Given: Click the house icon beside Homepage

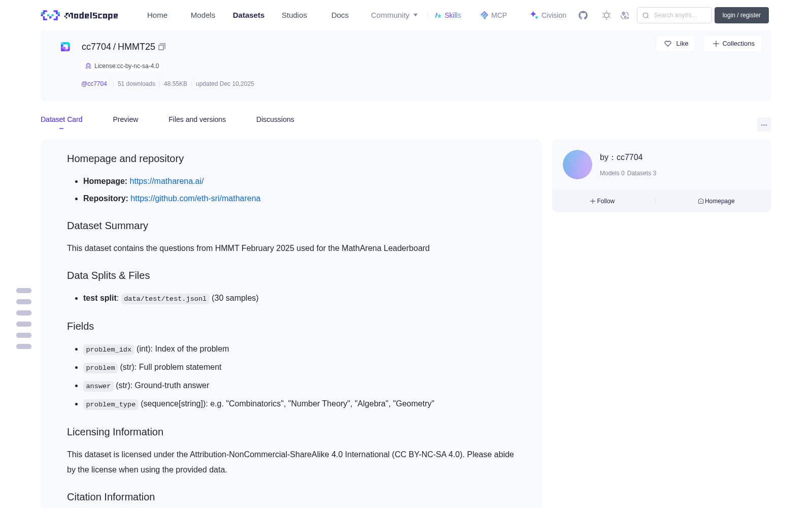Looking at the screenshot, I should 701,201.
